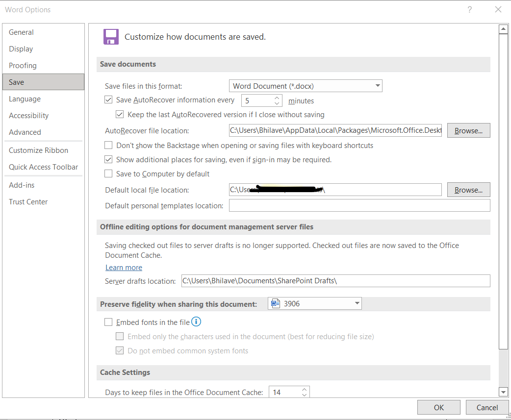The height and width of the screenshot is (420, 511).
Task: Open the Trust Center category
Action: pos(28,202)
